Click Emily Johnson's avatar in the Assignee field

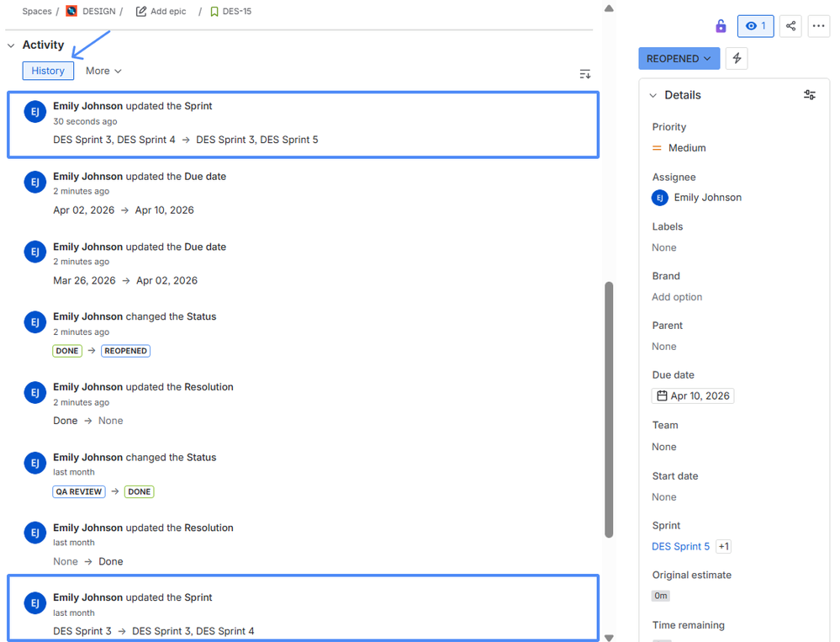pos(659,197)
